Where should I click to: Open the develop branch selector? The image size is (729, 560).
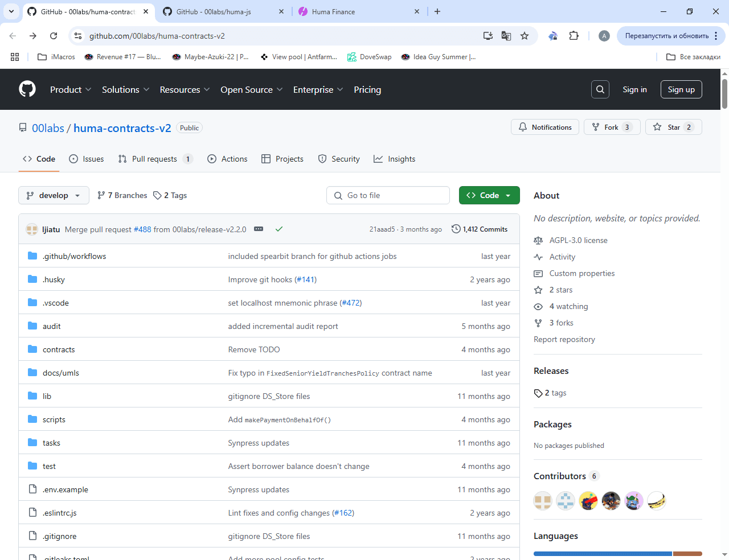coord(54,195)
